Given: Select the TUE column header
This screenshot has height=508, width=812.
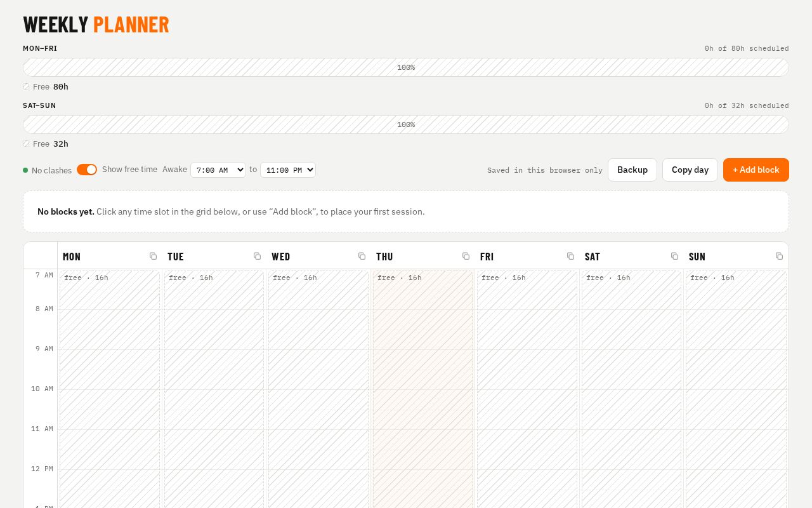Looking at the screenshot, I should pos(214,256).
